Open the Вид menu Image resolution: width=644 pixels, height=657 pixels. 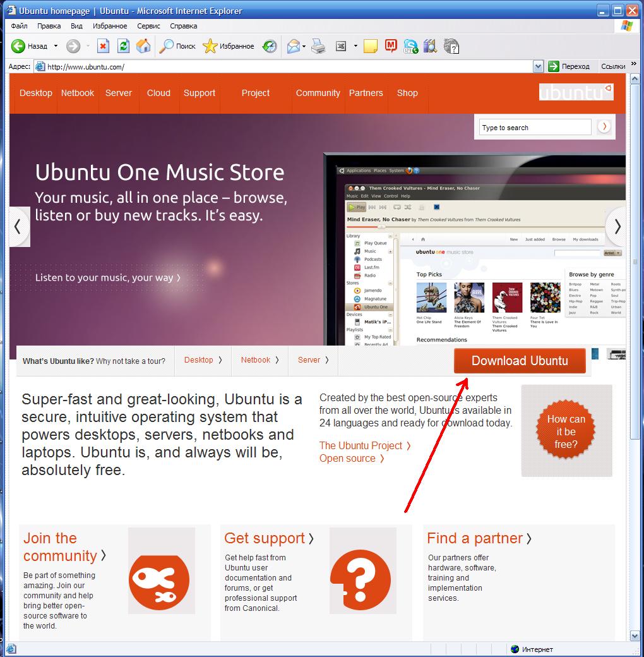pyautogui.click(x=76, y=26)
